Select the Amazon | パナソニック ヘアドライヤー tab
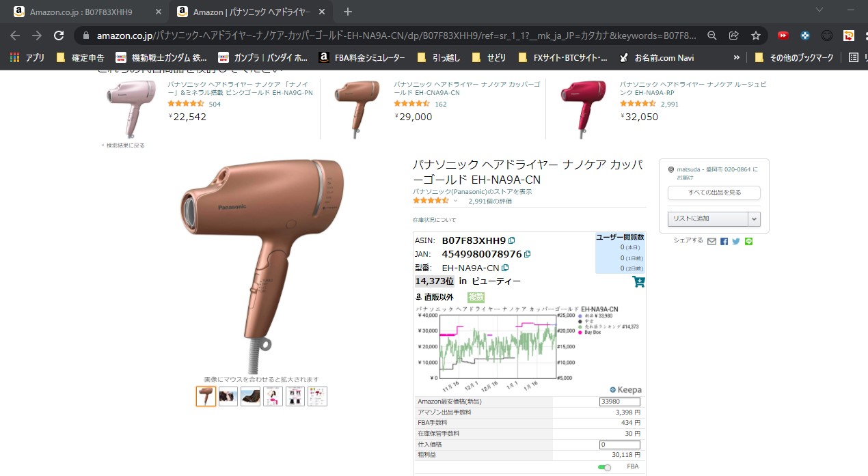 [250, 12]
